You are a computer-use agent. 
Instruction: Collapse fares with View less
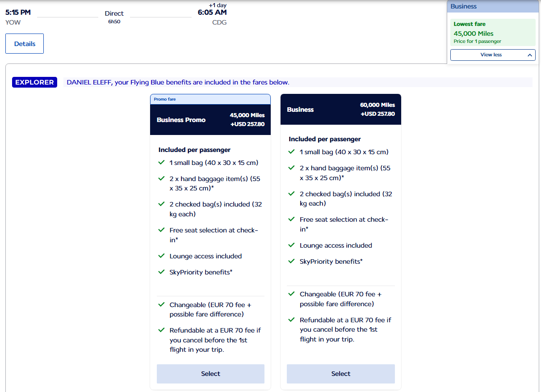pos(493,55)
